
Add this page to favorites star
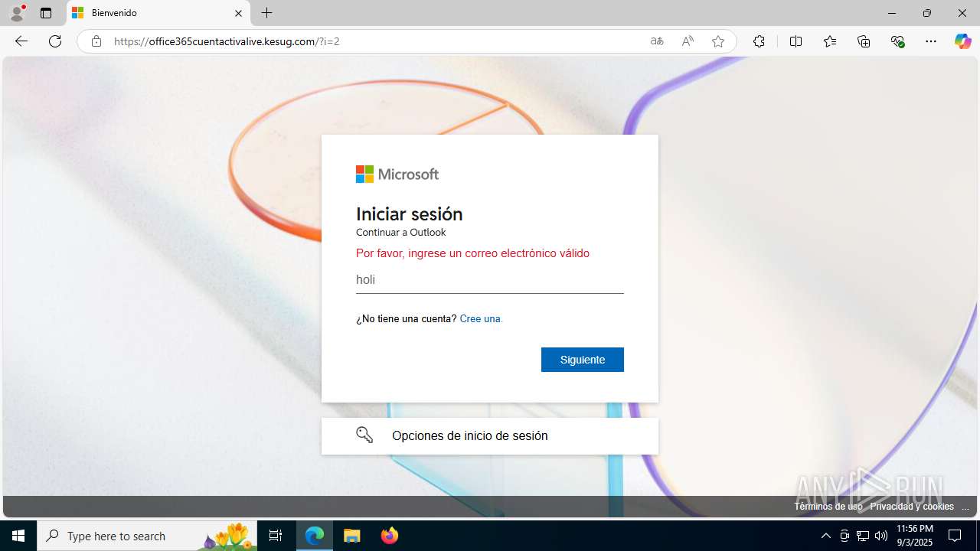coord(718,41)
